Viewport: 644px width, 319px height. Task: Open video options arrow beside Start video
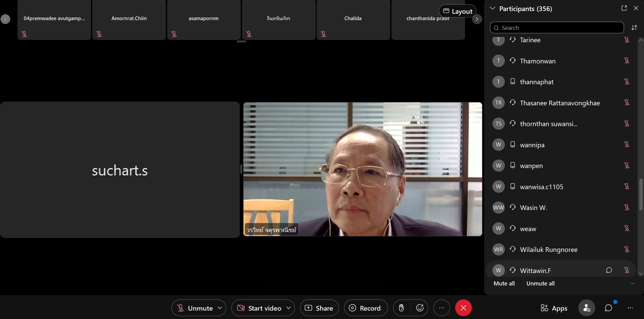click(x=288, y=308)
